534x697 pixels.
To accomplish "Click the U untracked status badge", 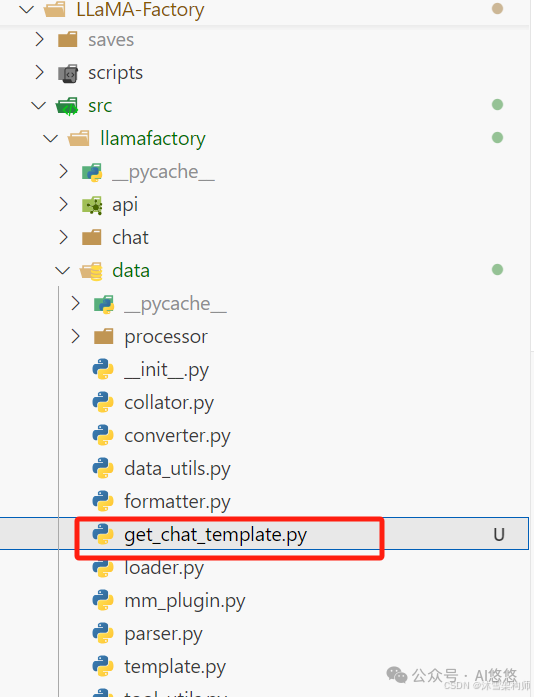I will [499, 534].
